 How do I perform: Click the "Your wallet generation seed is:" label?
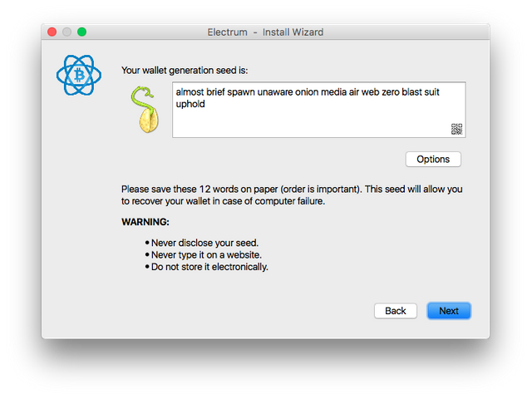coord(185,71)
